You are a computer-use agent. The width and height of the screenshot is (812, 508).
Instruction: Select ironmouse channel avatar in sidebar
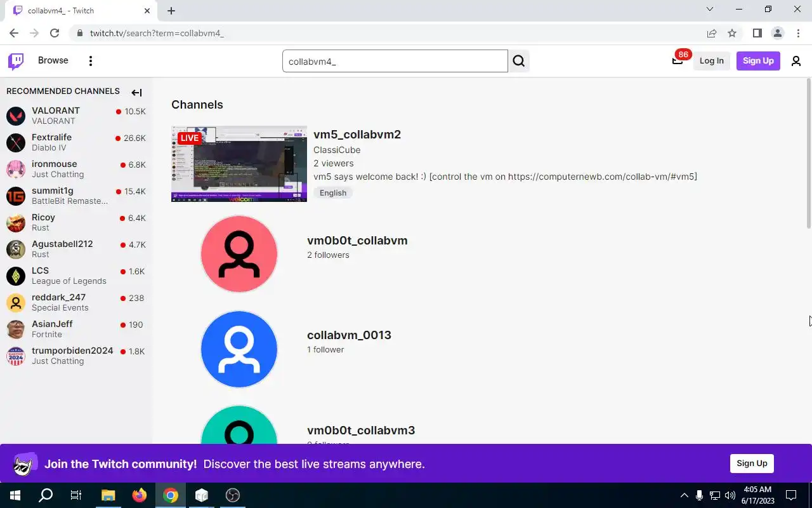tap(16, 169)
